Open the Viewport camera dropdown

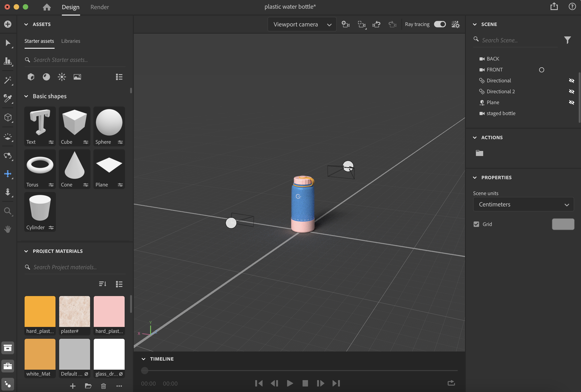point(302,24)
